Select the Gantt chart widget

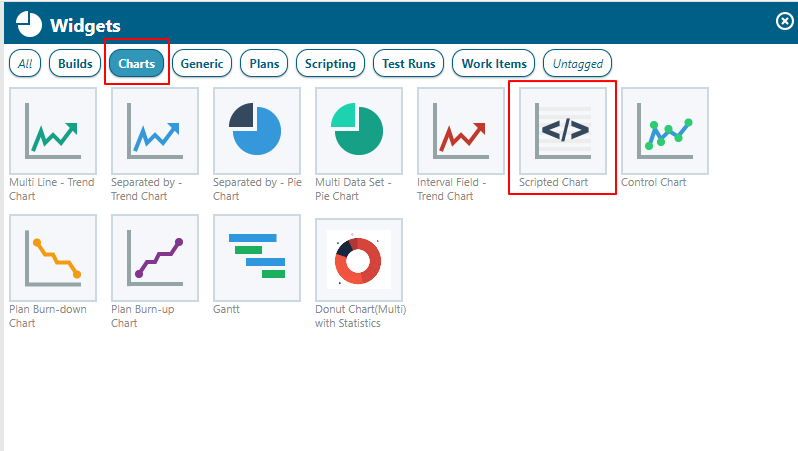click(x=257, y=257)
